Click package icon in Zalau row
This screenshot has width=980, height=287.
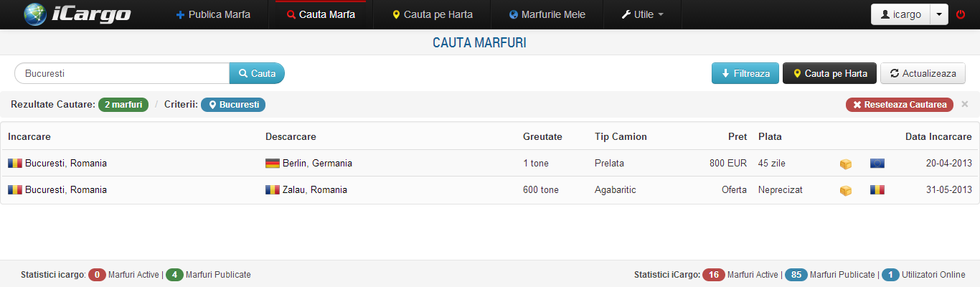[846, 190]
